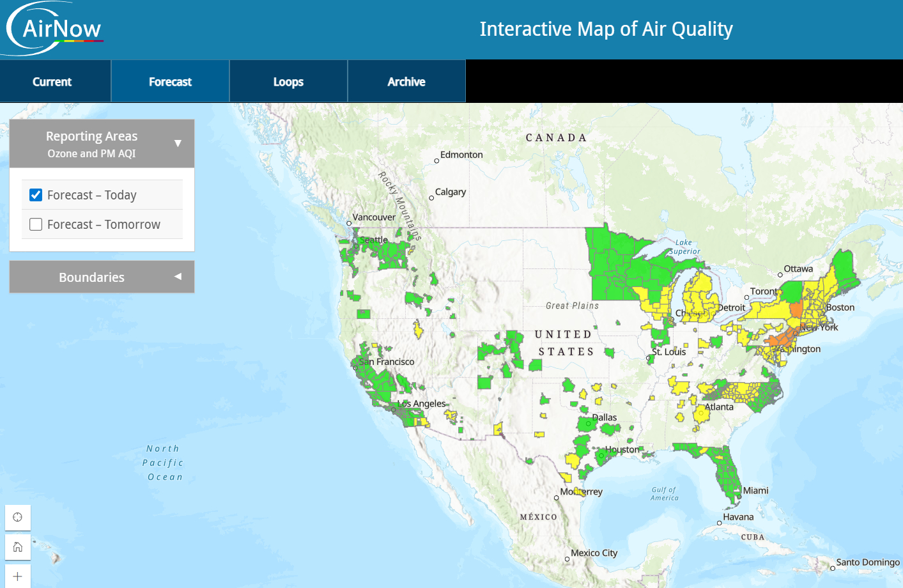
Task: Zoom in with the plus button
Action: (x=18, y=576)
